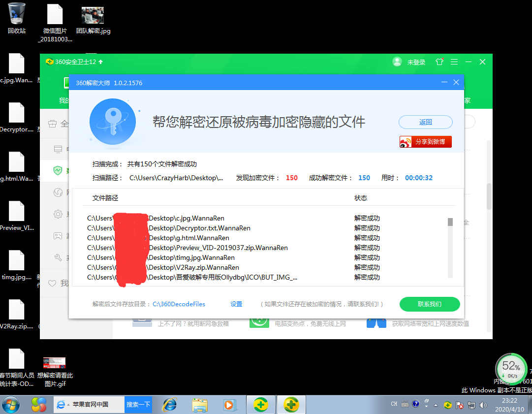The image size is (532, 414).
Task: Select 想解密请看此图片.gif desktop thumbnail
Action: pyautogui.click(x=55, y=372)
